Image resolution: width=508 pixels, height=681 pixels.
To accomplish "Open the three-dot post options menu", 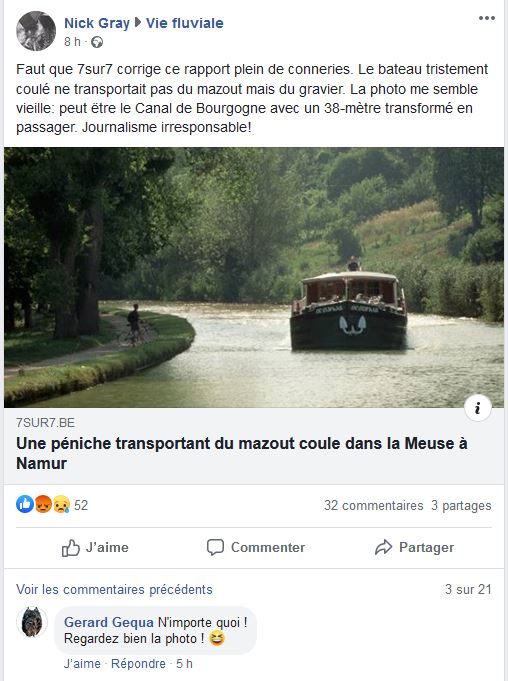I will pos(487,18).
